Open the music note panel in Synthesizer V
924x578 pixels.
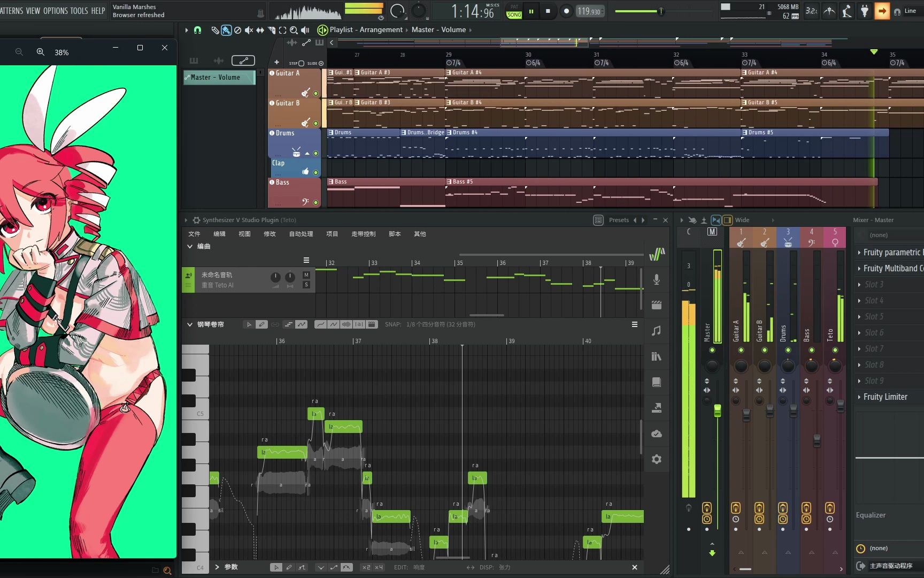click(x=657, y=331)
